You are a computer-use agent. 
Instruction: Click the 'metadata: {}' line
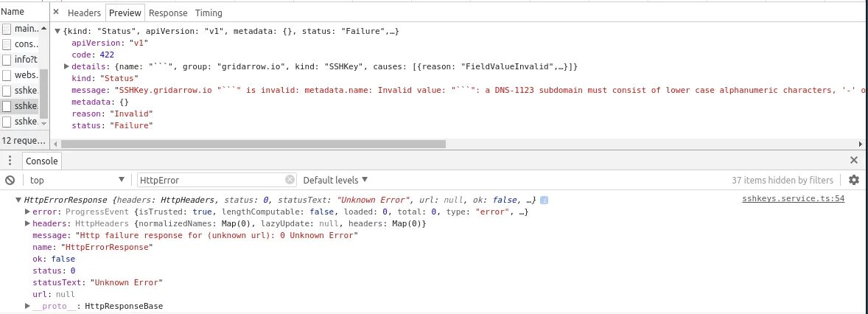[x=100, y=102]
